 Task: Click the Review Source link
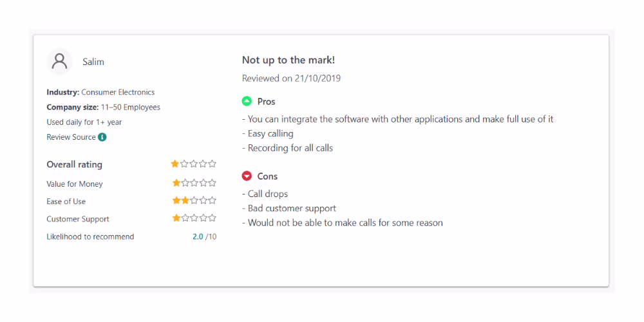coord(71,137)
